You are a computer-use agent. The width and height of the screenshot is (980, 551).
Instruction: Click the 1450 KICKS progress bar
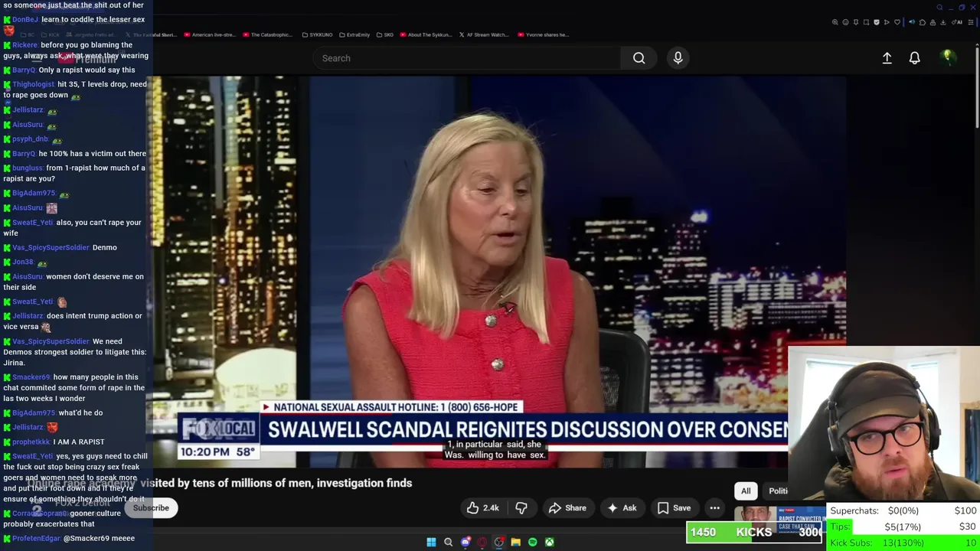(754, 533)
